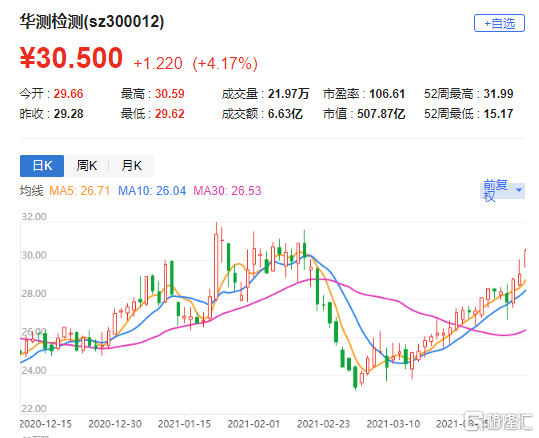Click the 2020-12-30 date axis label

(x=115, y=424)
